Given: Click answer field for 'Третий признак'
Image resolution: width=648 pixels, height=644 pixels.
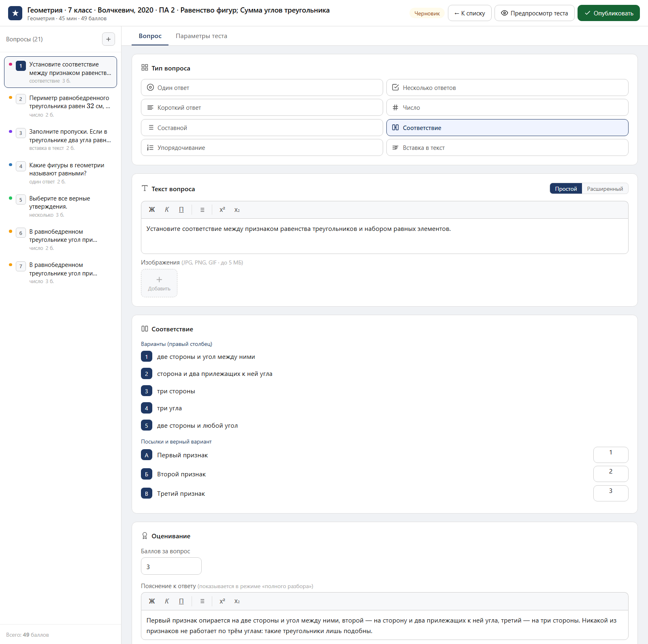Looking at the screenshot, I should click(x=611, y=493).
